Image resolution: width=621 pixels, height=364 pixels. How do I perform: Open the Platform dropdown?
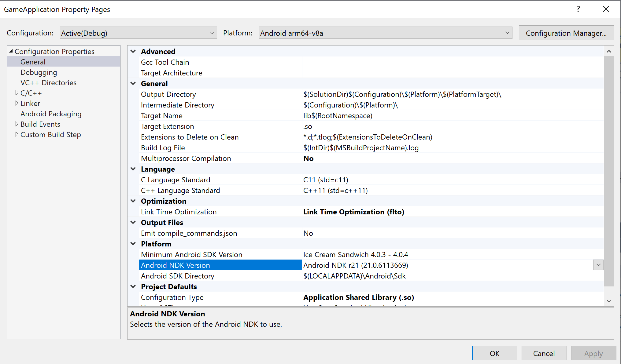click(x=507, y=33)
